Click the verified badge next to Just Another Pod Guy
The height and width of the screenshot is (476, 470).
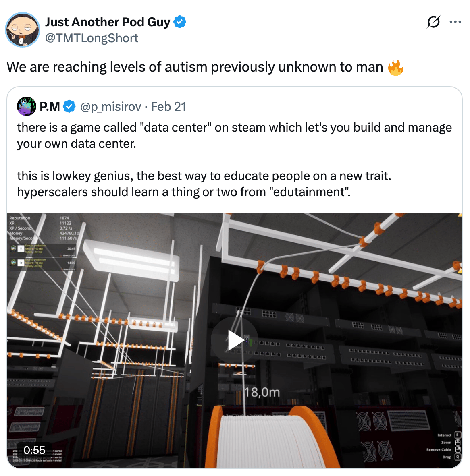(x=179, y=22)
